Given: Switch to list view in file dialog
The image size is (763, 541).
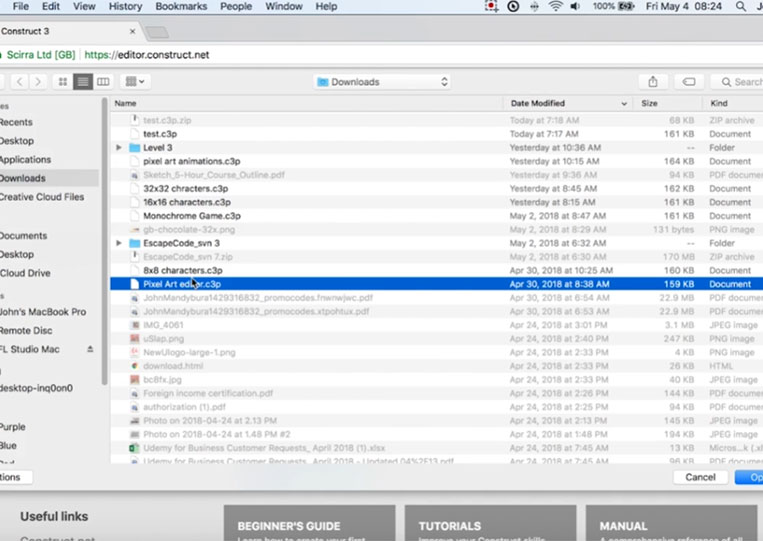Looking at the screenshot, I should pyautogui.click(x=83, y=82).
